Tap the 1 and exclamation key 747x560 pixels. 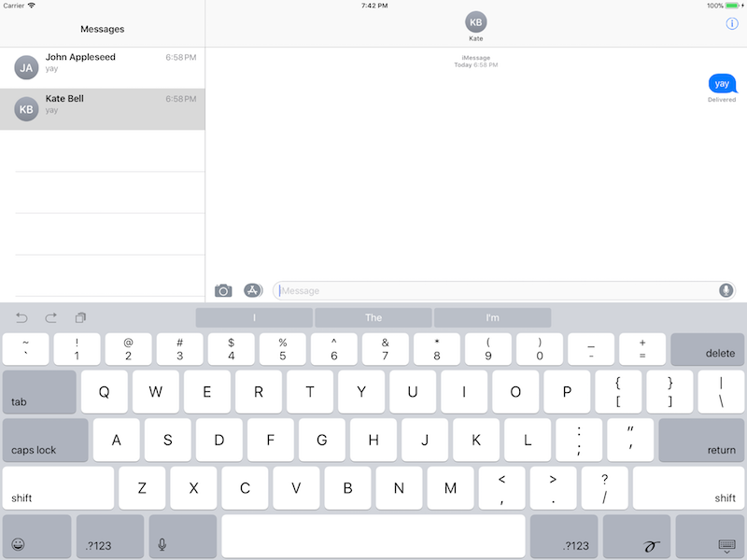[78, 349]
